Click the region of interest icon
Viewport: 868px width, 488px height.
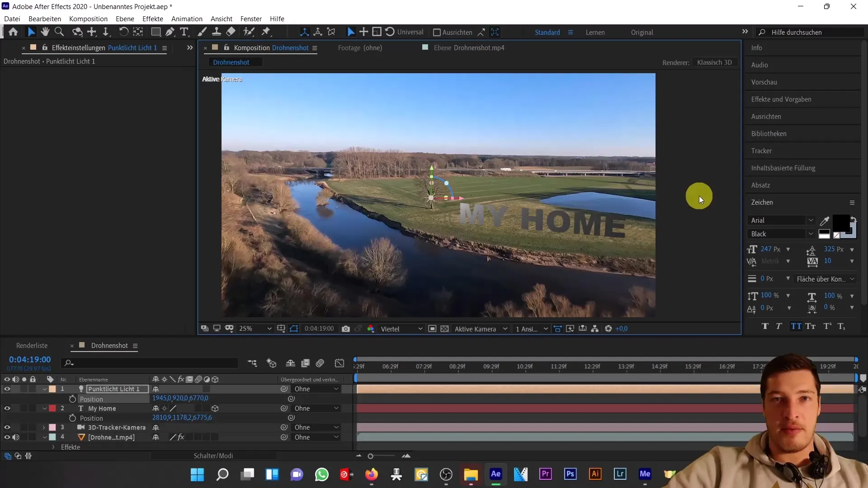(x=432, y=329)
